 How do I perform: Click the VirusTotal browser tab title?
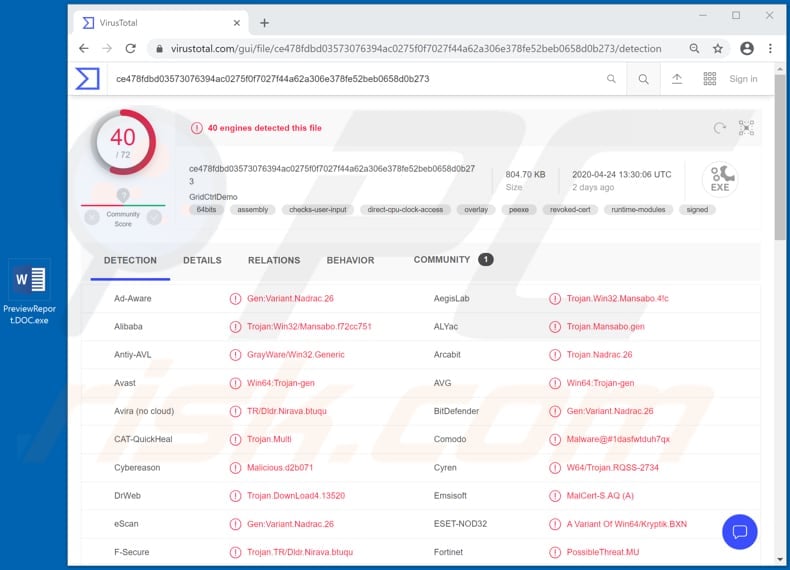(118, 23)
